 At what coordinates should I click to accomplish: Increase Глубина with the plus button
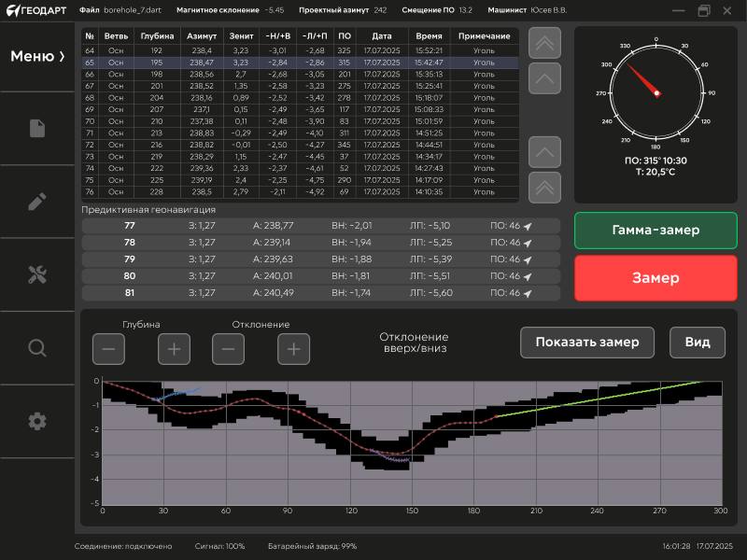click(174, 349)
